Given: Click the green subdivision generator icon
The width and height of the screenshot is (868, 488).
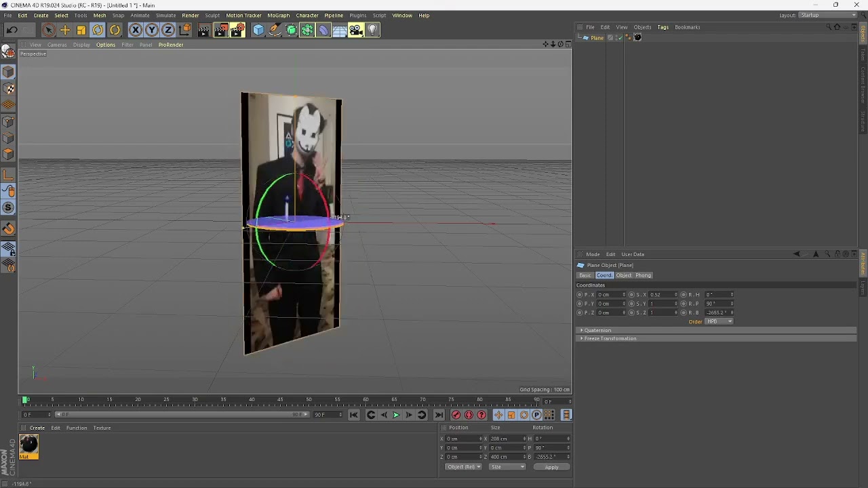Looking at the screenshot, I should coord(291,30).
